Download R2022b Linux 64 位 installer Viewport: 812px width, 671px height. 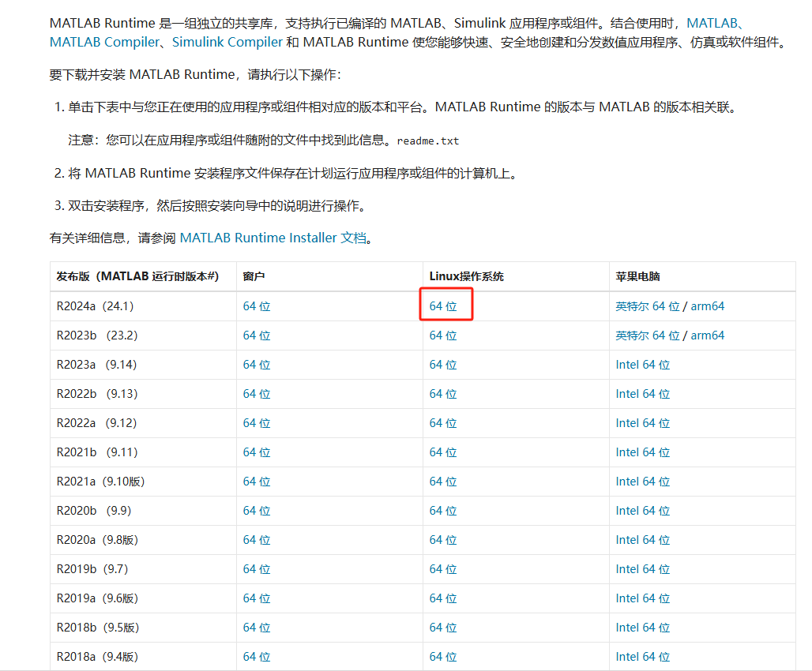click(x=443, y=394)
